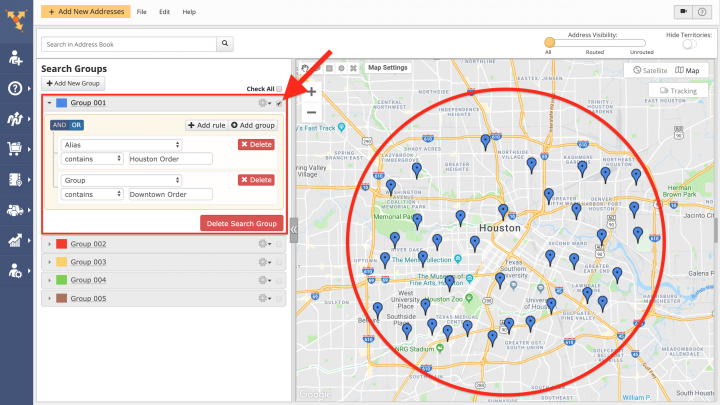Zoom in on the map
Viewport: 720px width, 405px height.
[311, 91]
